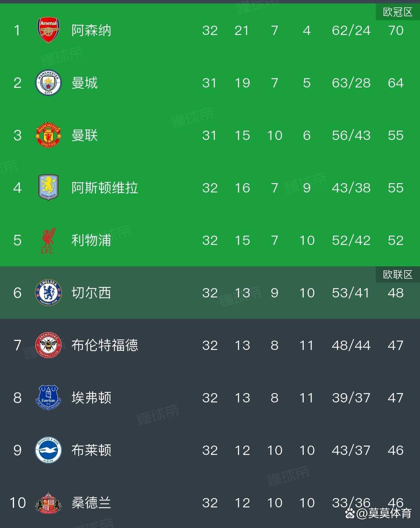This screenshot has width=420, height=528.
Task: Tap the Manchester City badge
Action: [48, 83]
